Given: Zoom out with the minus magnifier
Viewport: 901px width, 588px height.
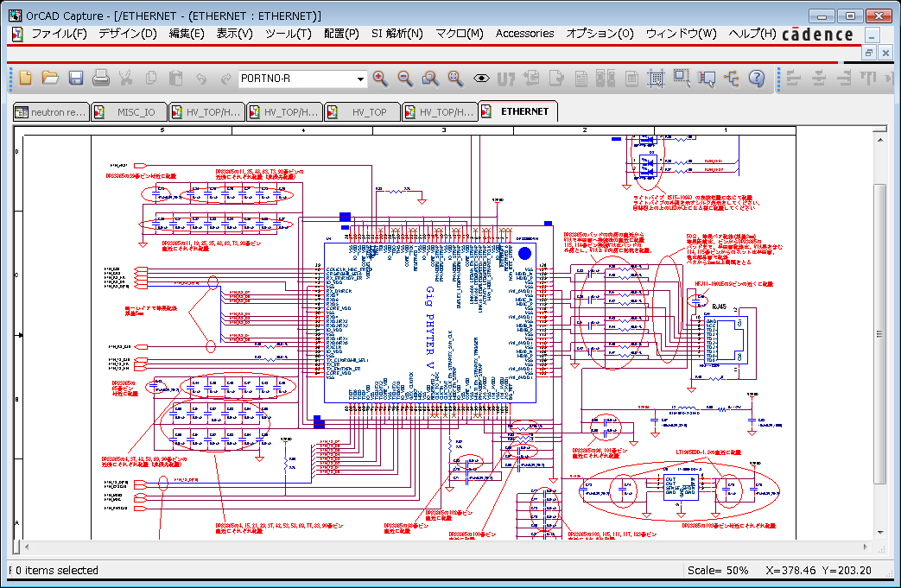Looking at the screenshot, I should coord(405,78).
